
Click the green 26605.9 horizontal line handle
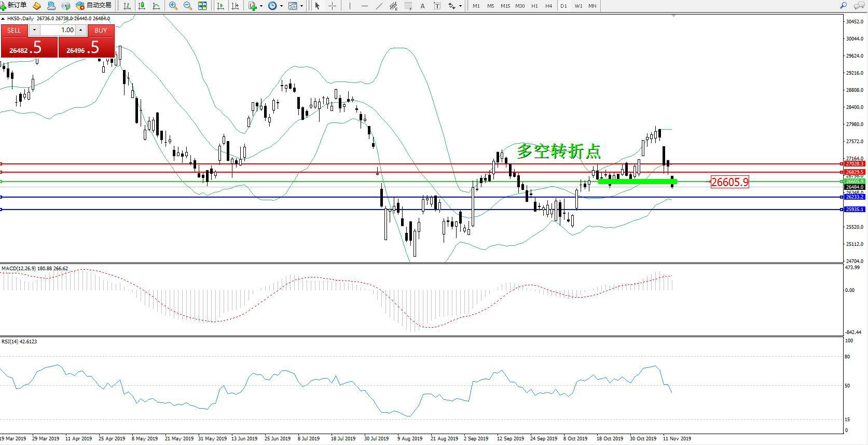click(x=2, y=182)
